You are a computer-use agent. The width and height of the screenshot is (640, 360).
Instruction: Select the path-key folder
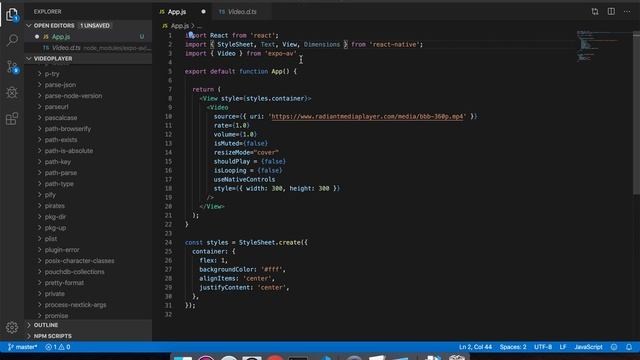point(88,162)
